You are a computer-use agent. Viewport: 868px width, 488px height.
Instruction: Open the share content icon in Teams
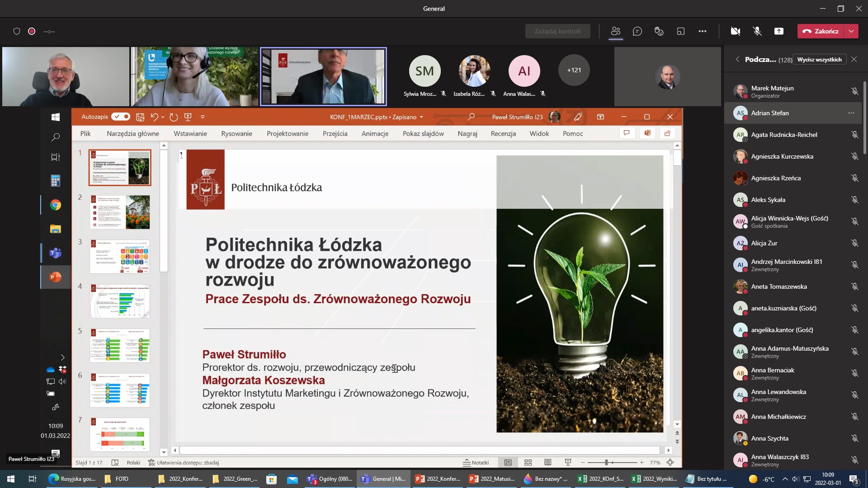[x=779, y=31]
